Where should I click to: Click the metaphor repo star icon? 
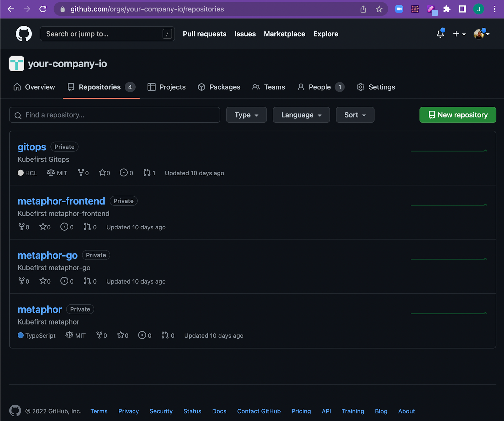(x=121, y=335)
